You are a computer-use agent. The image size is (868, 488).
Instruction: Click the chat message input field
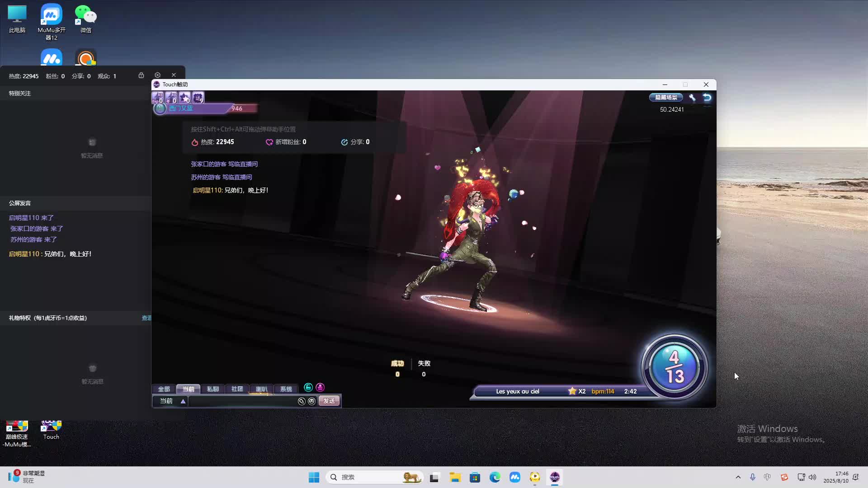[x=242, y=401]
